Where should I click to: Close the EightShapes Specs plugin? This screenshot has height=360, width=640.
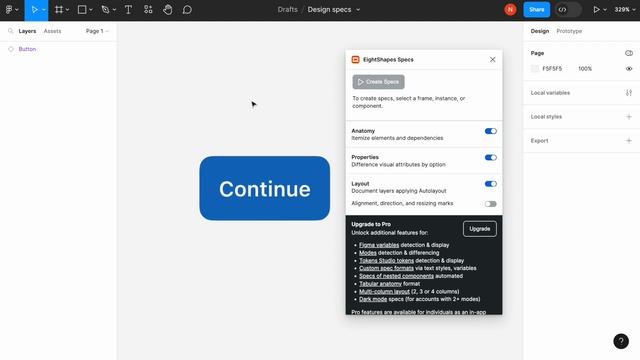(493, 60)
